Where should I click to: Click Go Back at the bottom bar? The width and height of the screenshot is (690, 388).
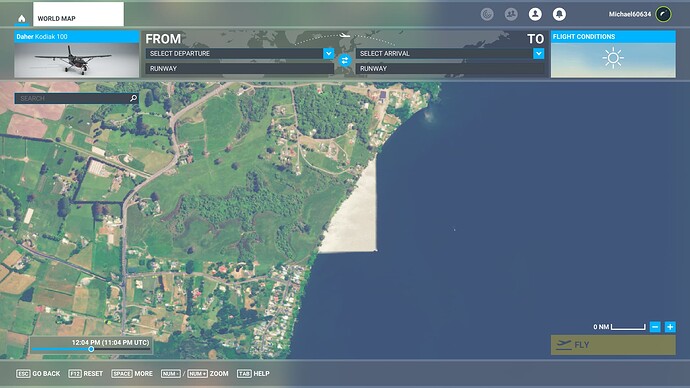click(38, 373)
